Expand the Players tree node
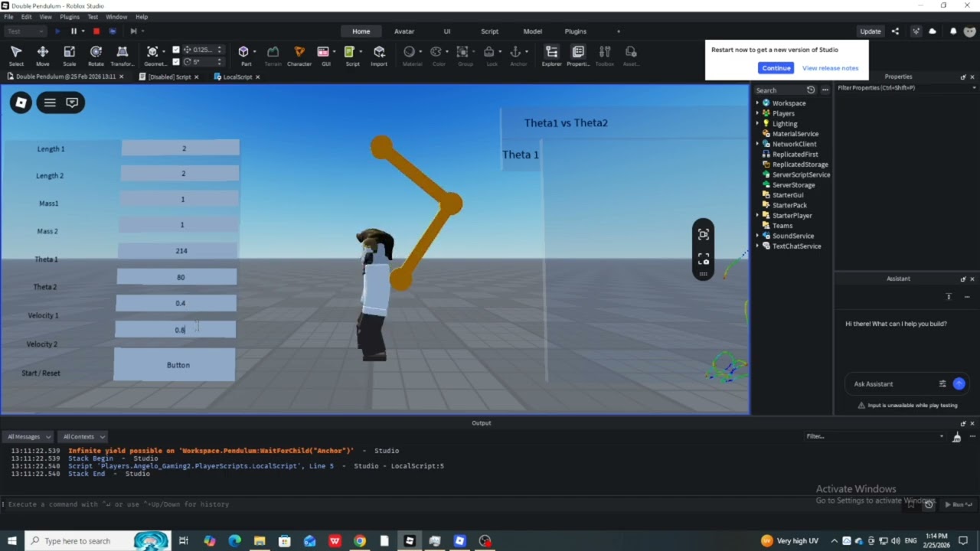 tap(757, 113)
